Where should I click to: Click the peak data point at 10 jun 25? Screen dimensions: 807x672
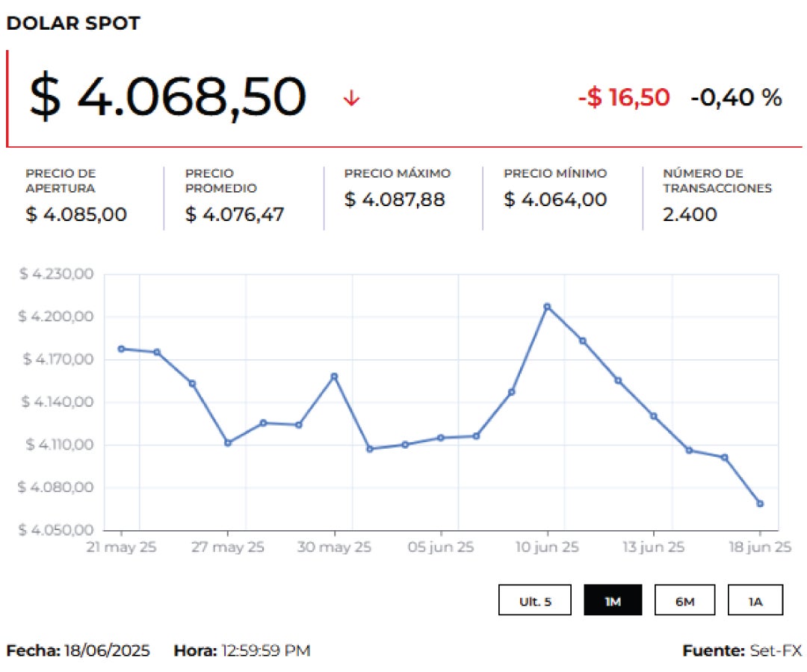tap(547, 306)
